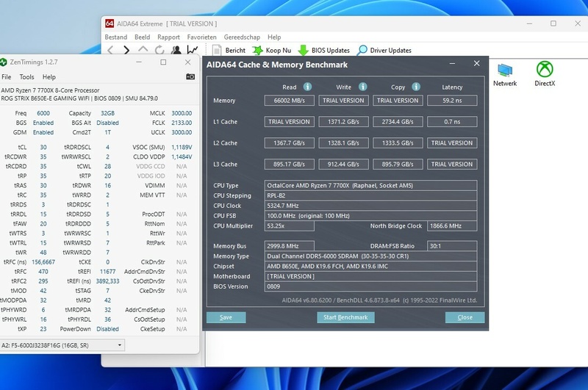The height and width of the screenshot is (390, 588).
Task: Open the Rapport menu in AIDA64
Action: [x=168, y=37]
